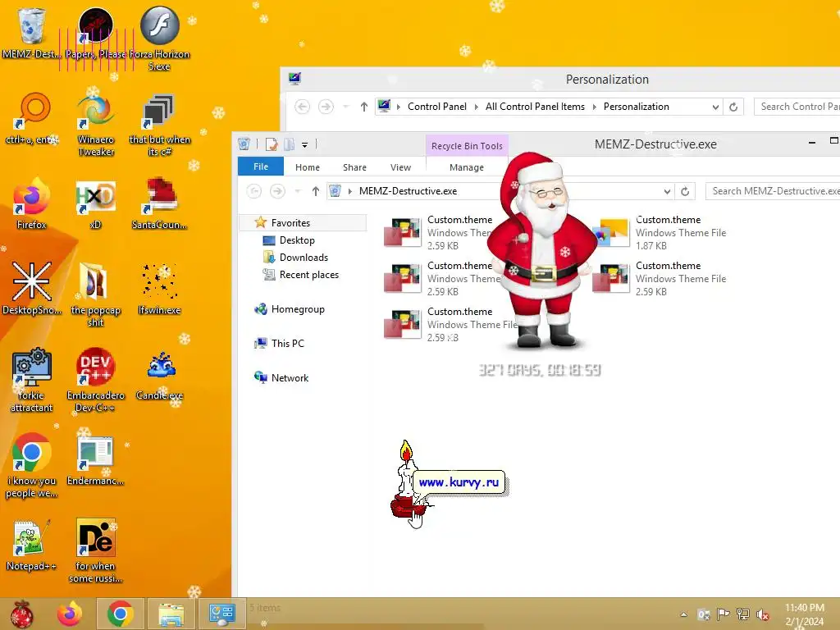Click the network tray icon
Viewport: 840px width, 630px height.
coord(743,614)
